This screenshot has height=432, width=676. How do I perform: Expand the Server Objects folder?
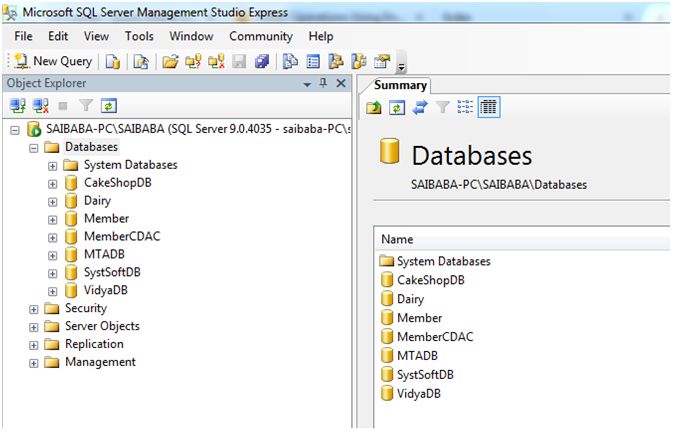pyautogui.click(x=34, y=327)
